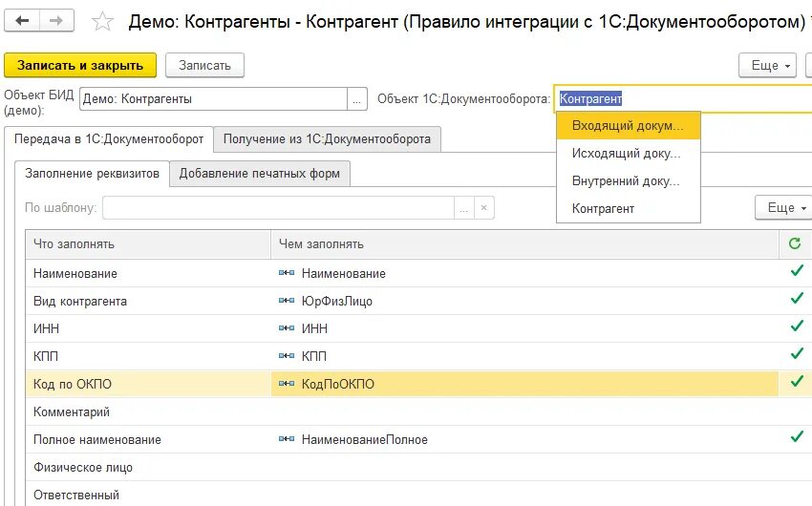Screen dimensions: 812x506
Task: Select the Наименование cell under Что заполнять
Action: (x=148, y=273)
